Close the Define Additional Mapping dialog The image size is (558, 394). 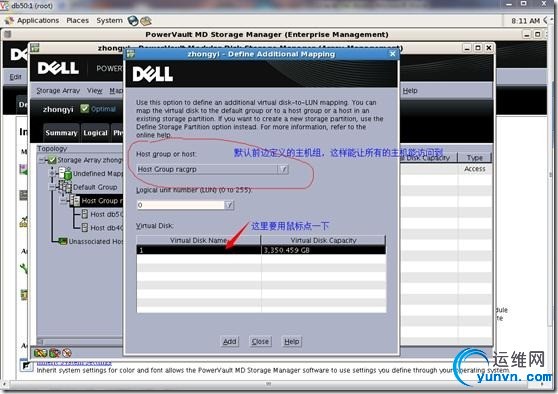(392, 54)
